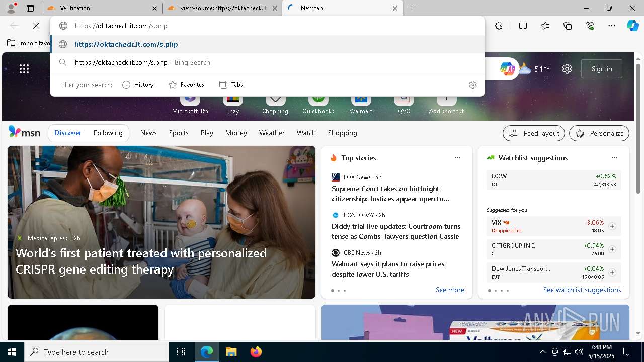
Task: Open Favorites star icon in toolbar
Action: click(545, 26)
